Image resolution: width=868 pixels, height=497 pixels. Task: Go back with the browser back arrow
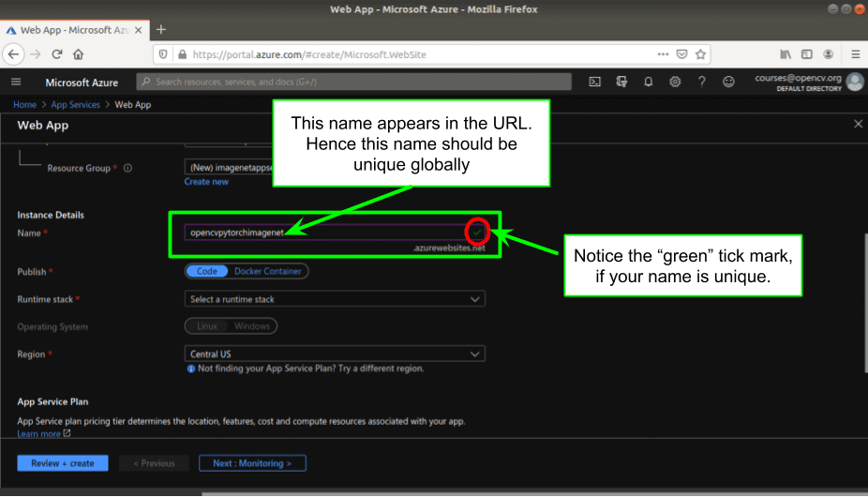(13, 54)
